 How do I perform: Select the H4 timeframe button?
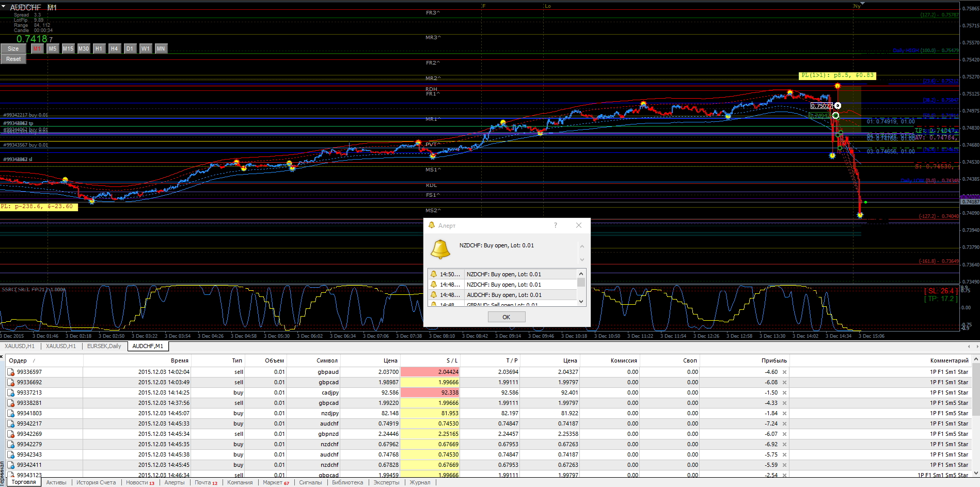tap(114, 49)
